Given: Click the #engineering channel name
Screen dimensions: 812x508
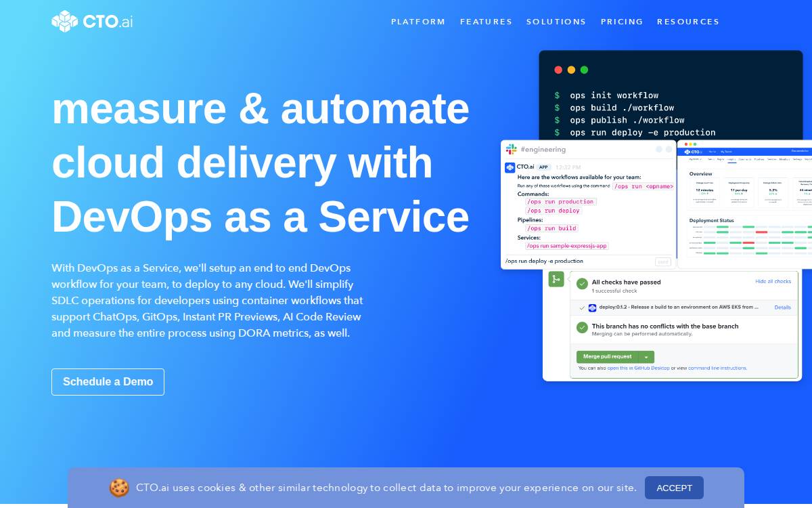Looking at the screenshot, I should tap(543, 149).
